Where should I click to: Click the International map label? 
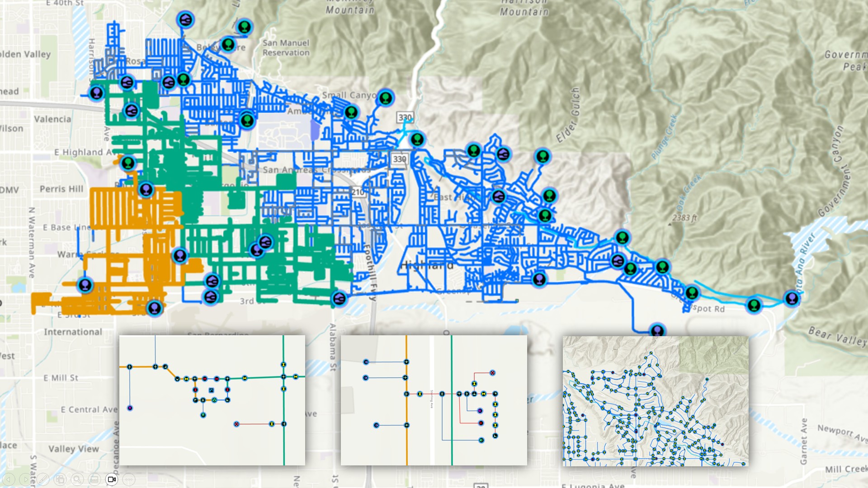click(x=73, y=332)
